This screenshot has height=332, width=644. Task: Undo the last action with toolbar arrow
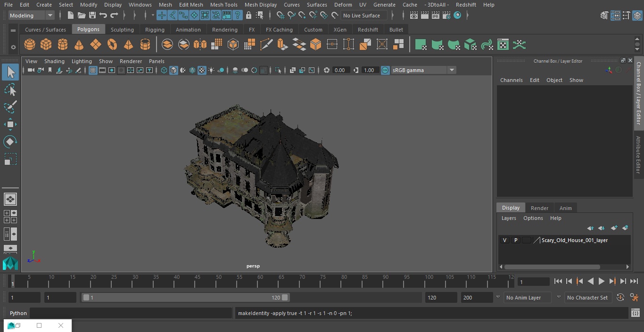pyautogui.click(x=103, y=16)
